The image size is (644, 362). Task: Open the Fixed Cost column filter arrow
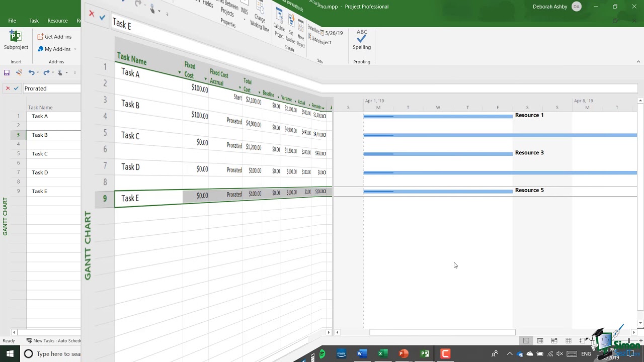(205, 79)
